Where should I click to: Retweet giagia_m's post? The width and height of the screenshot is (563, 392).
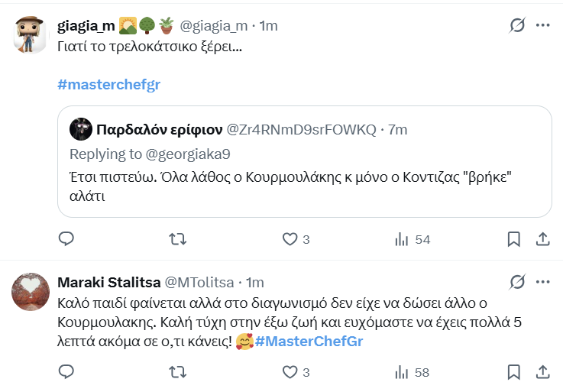[177, 240]
